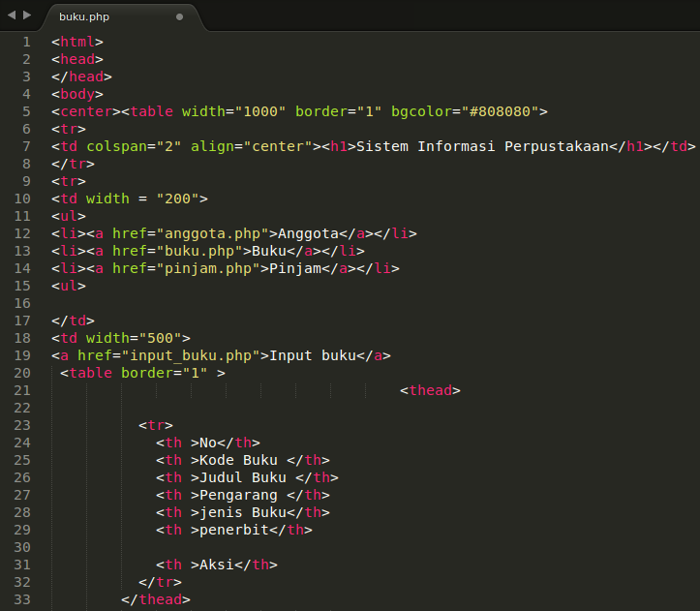Click the 'No' table header text

(x=208, y=443)
